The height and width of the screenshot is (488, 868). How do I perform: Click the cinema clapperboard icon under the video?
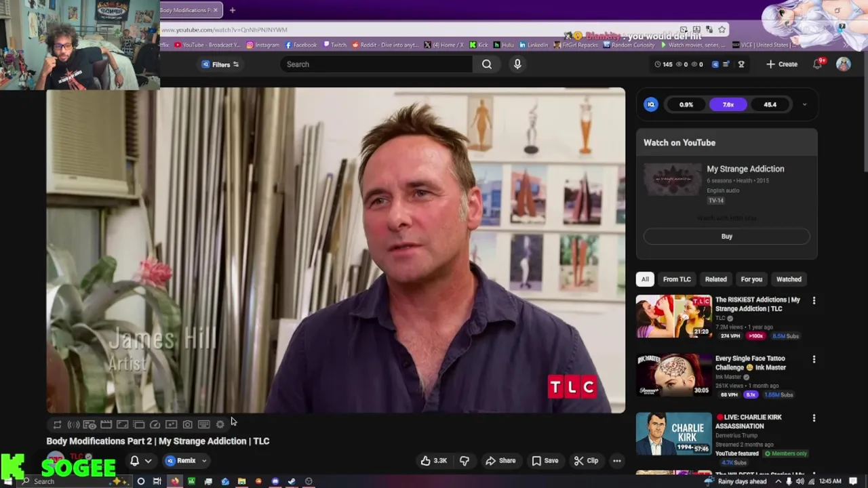click(106, 424)
